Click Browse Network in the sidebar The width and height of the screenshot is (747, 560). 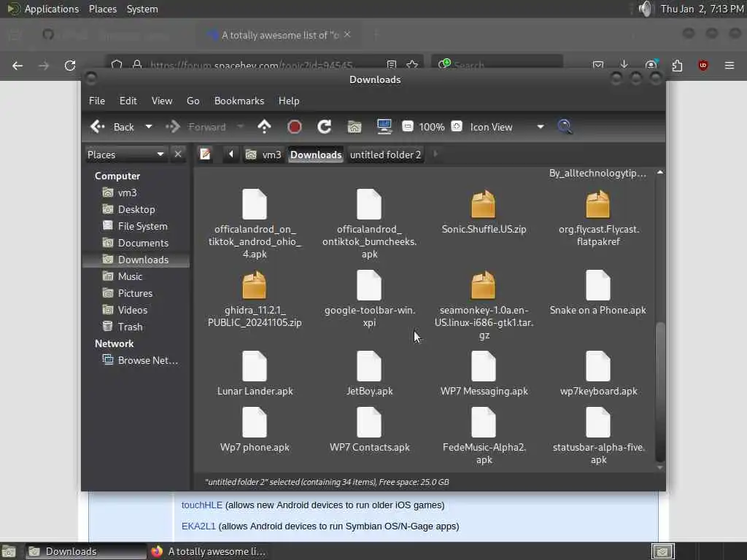coord(136,360)
